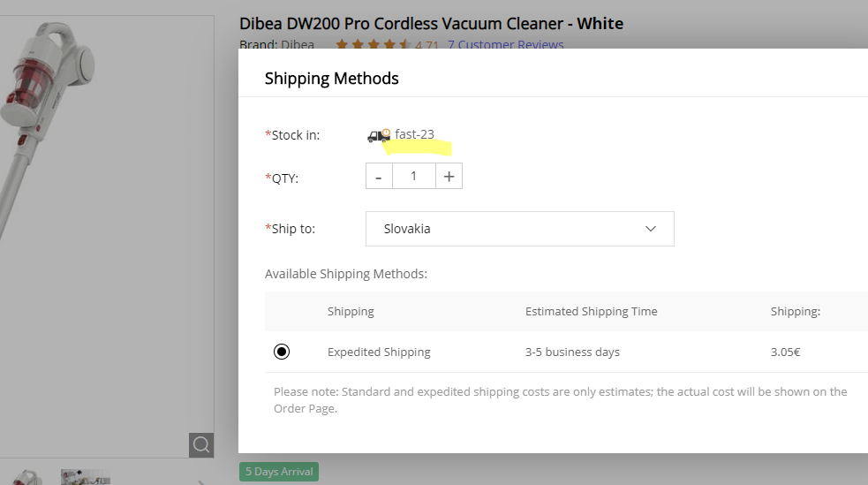This screenshot has height=485, width=868.
Task: Select the Expedited Shipping radio button
Action: 282,352
